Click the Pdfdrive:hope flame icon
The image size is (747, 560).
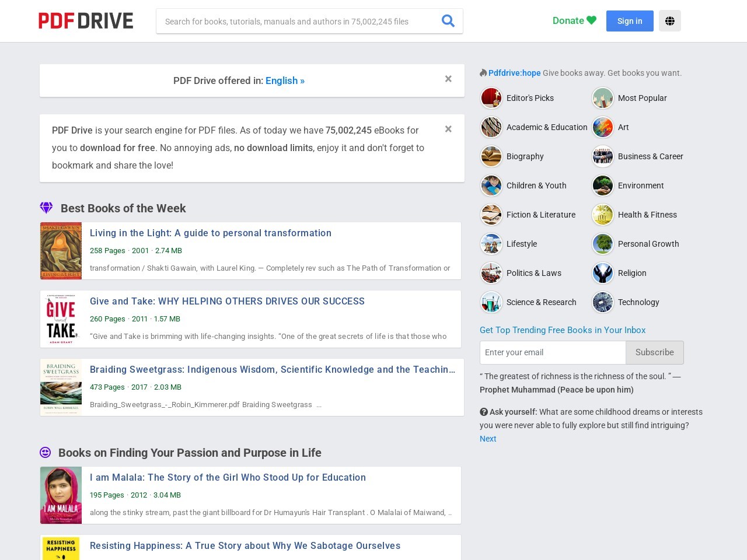pos(483,73)
